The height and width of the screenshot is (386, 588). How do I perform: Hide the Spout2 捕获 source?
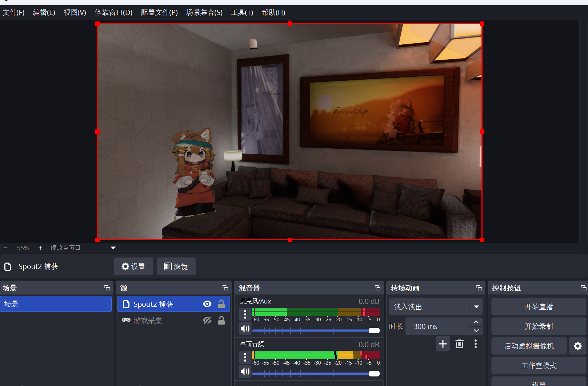[x=207, y=304]
